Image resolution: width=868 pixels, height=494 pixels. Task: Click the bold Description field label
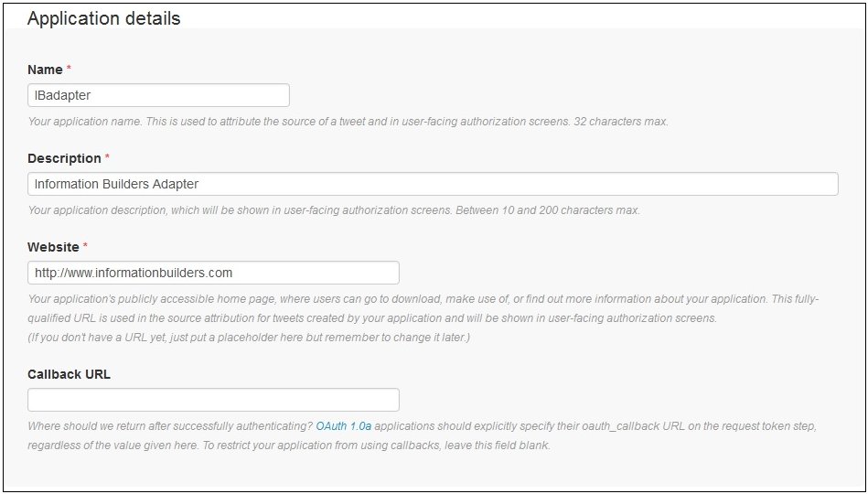(x=64, y=158)
